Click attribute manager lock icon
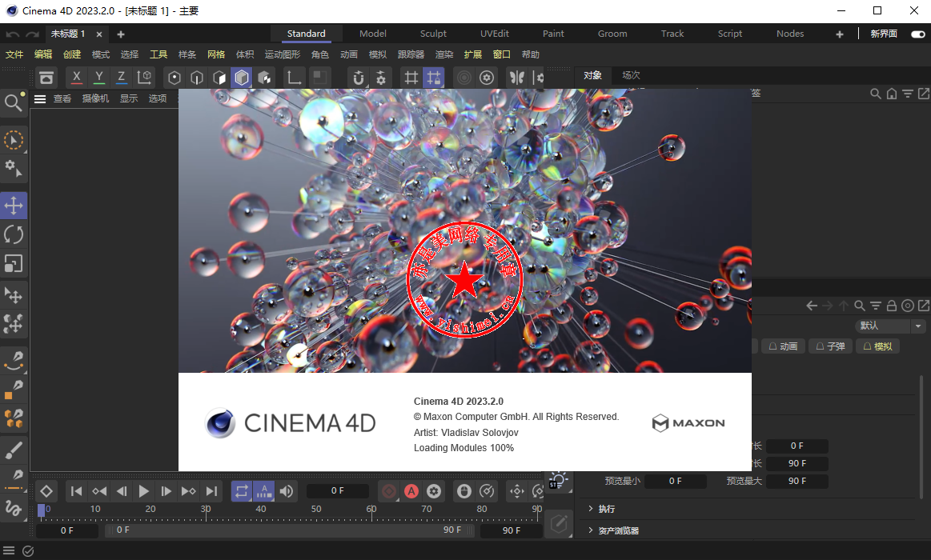Image resolution: width=931 pixels, height=560 pixels. click(892, 306)
